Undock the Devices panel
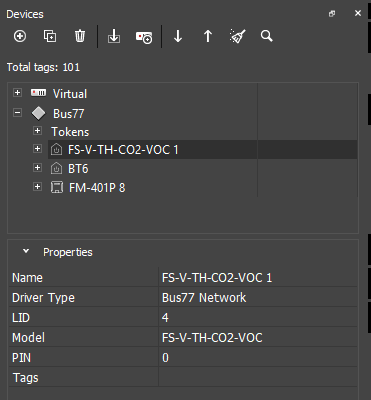This screenshot has width=371, height=400. coord(332,14)
